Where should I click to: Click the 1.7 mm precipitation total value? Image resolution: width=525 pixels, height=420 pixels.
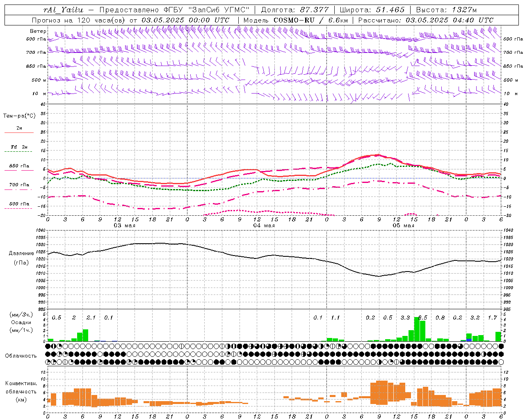[493, 318]
